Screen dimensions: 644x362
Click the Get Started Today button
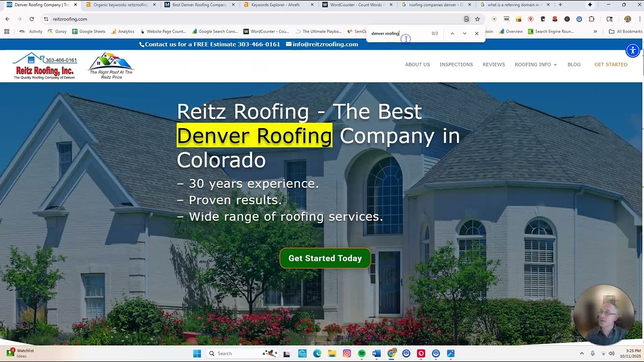(x=325, y=258)
